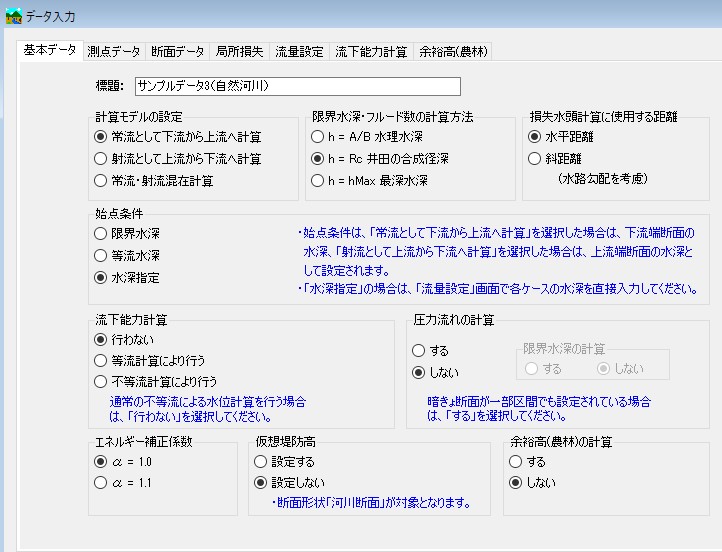Switch to 余裕高(農林) tab

click(x=453, y=52)
